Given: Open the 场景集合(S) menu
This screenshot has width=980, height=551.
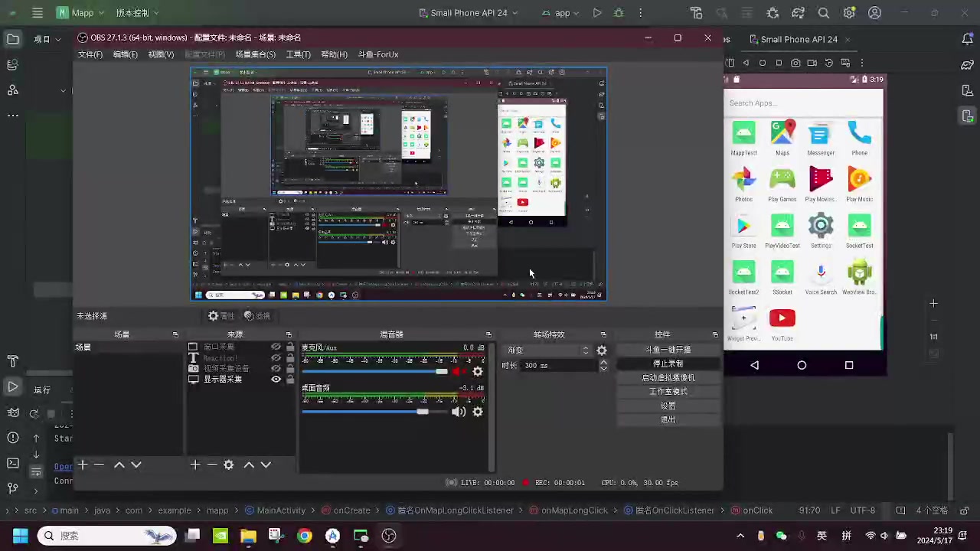Looking at the screenshot, I should (255, 54).
